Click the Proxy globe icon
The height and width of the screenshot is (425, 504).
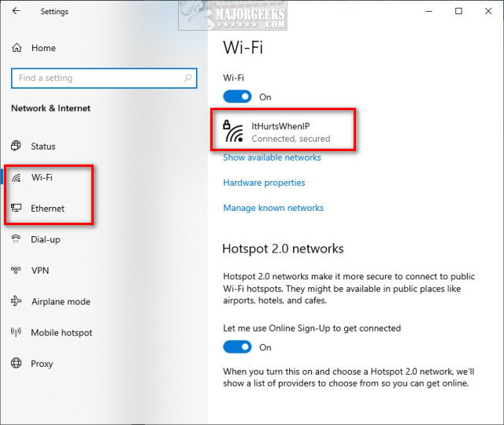(x=16, y=364)
